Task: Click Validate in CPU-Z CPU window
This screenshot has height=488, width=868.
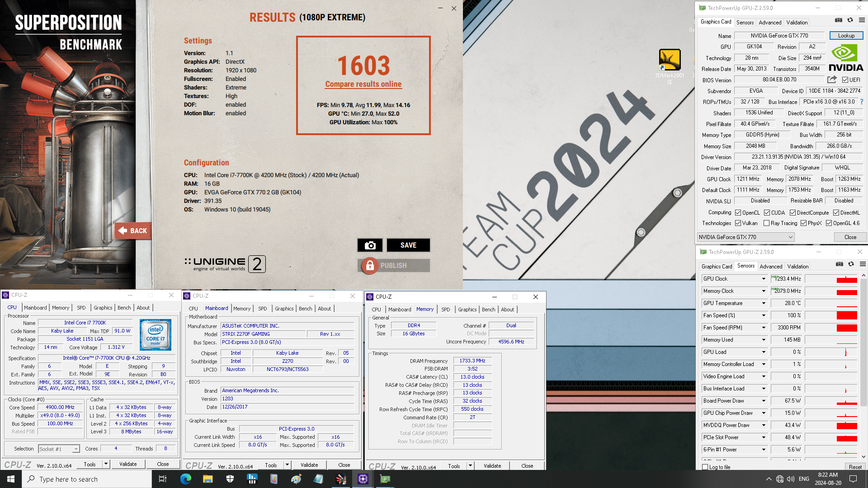Action: (128, 464)
